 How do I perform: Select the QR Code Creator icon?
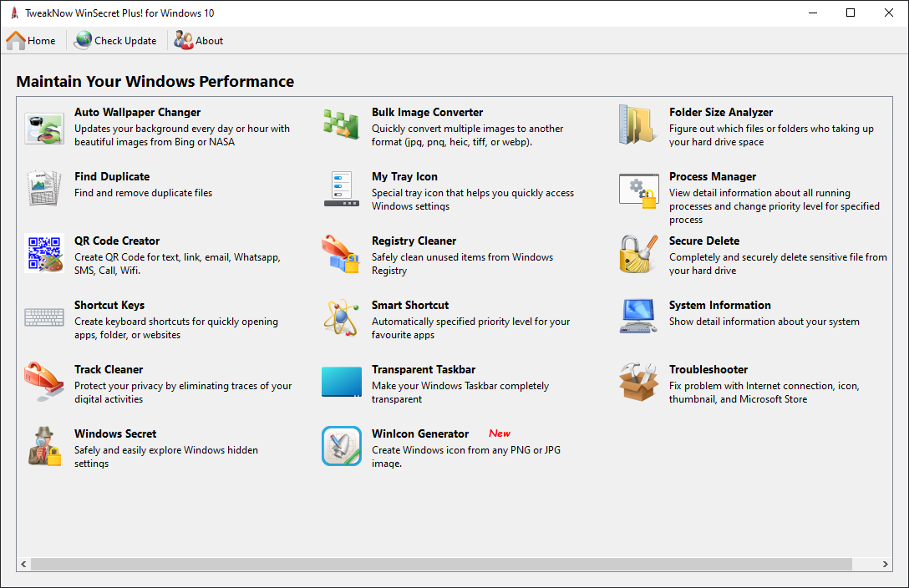click(x=44, y=255)
